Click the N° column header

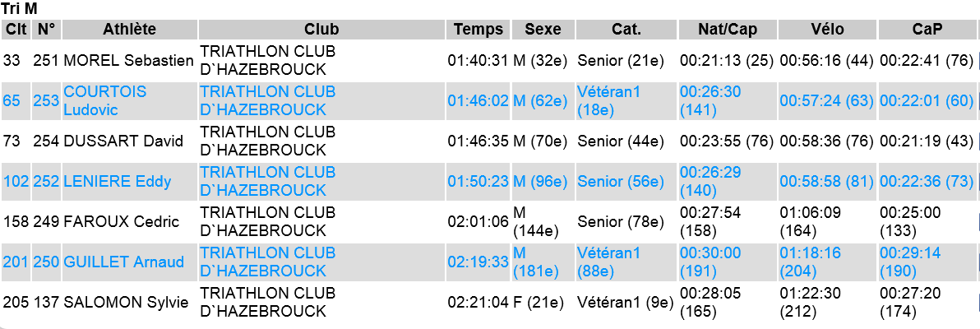[x=46, y=30]
